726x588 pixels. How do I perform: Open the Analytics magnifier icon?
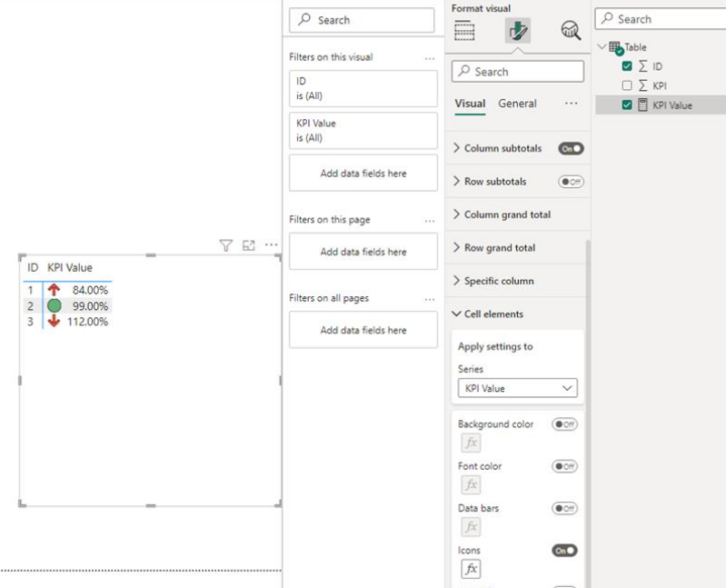(571, 31)
